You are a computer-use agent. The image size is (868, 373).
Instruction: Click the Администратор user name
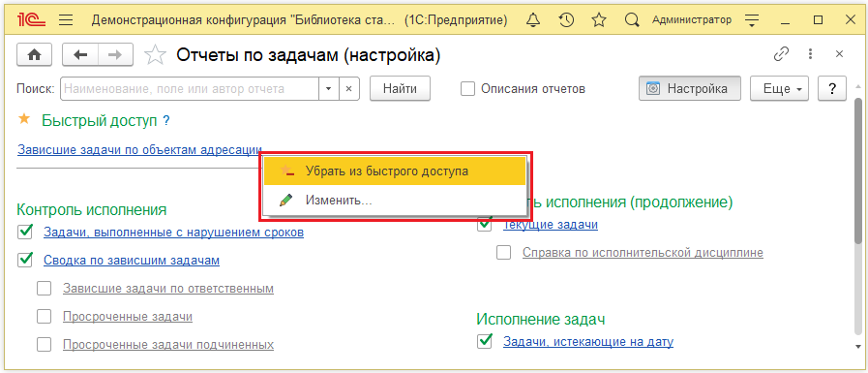click(692, 20)
